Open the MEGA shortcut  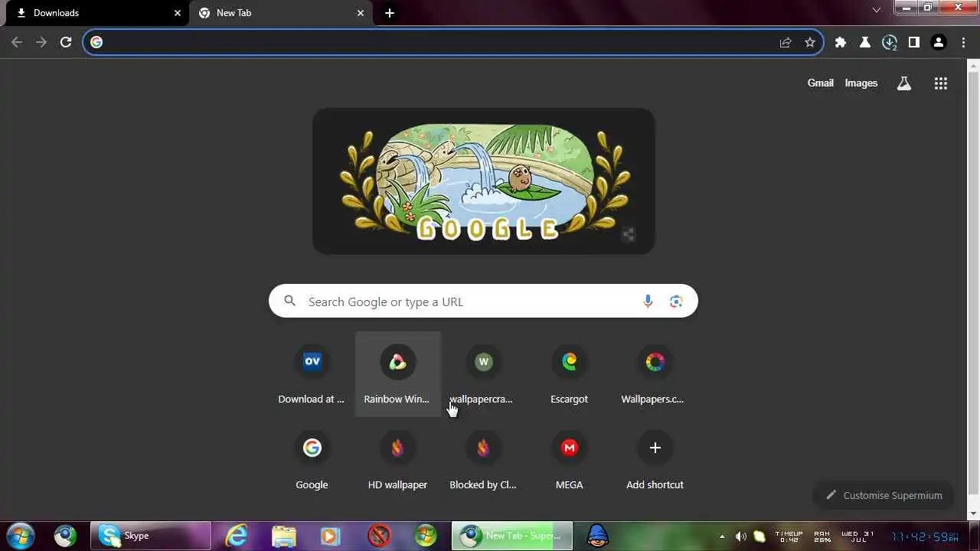pos(569,460)
